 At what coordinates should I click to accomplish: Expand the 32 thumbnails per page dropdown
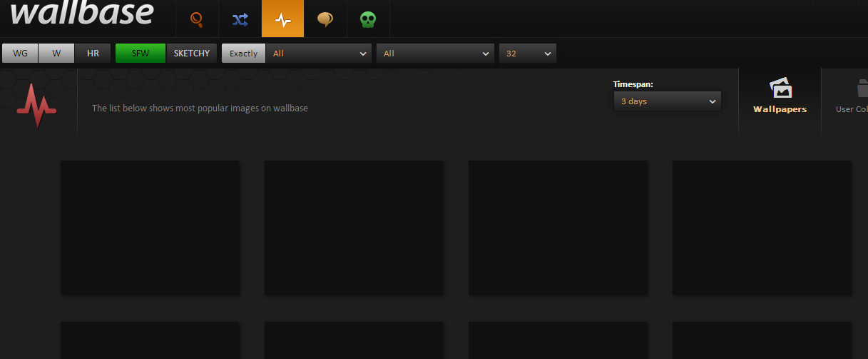528,54
